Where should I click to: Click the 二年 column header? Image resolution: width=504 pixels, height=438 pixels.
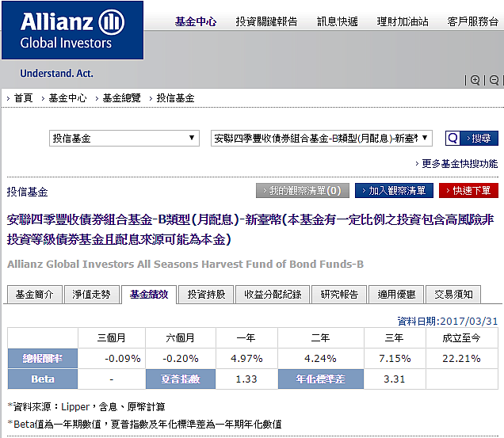[321, 337]
